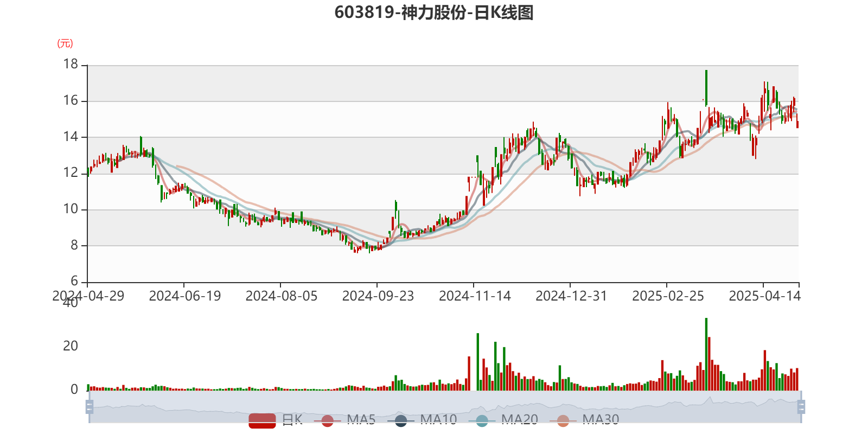Click the 2024-08-05 date label
The image size is (868, 434).
click(281, 296)
